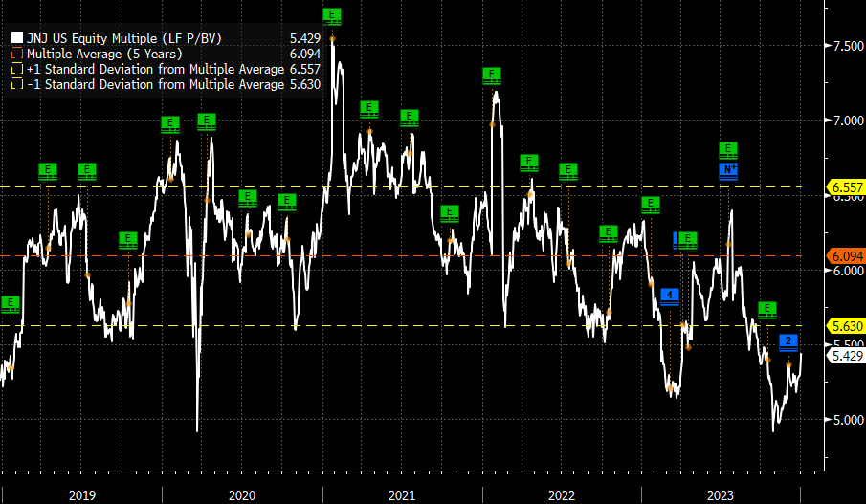Click the 2021 x-axis year label

pyautogui.click(x=402, y=495)
